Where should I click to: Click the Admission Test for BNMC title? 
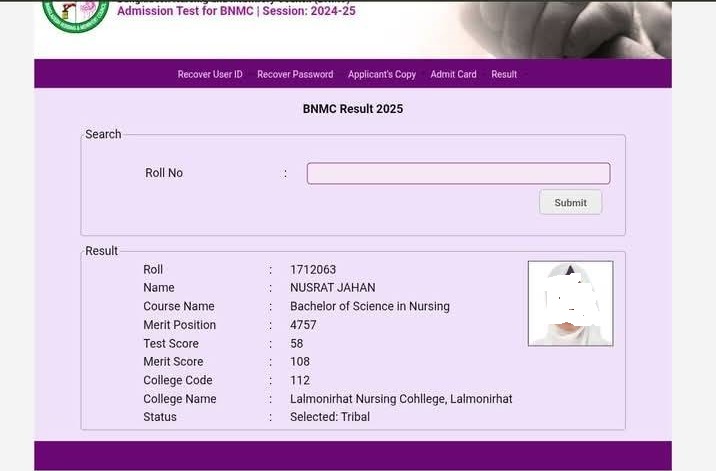click(236, 11)
